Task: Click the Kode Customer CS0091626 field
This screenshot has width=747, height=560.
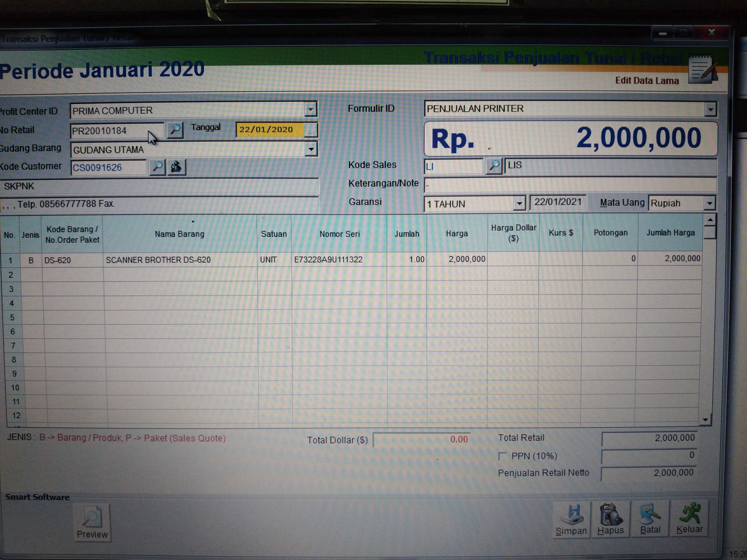Action: [108, 168]
